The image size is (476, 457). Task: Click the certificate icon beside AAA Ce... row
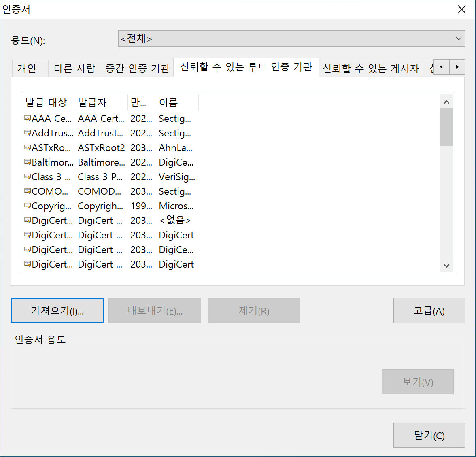tap(28, 119)
